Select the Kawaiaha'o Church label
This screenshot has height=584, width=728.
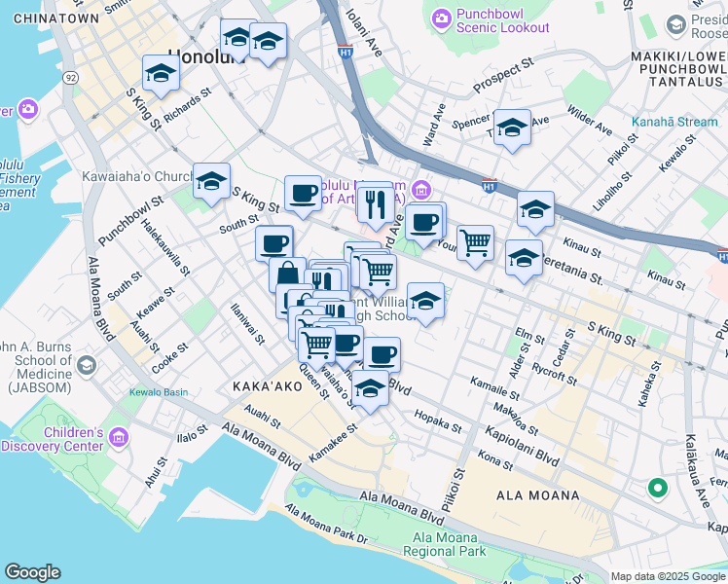(137, 176)
